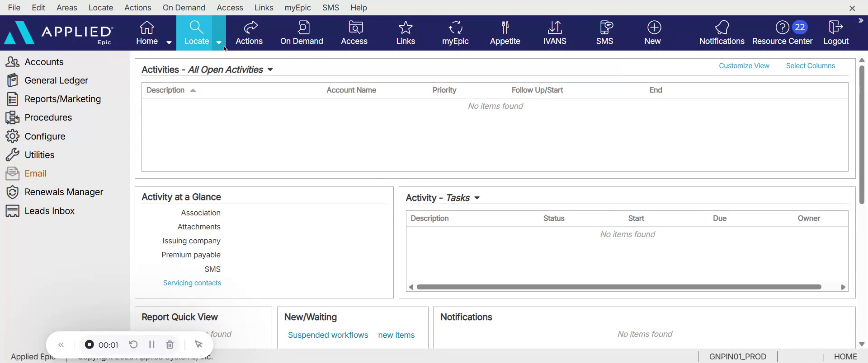Open the Suspended workflows link
868x363 pixels.
coord(328,335)
